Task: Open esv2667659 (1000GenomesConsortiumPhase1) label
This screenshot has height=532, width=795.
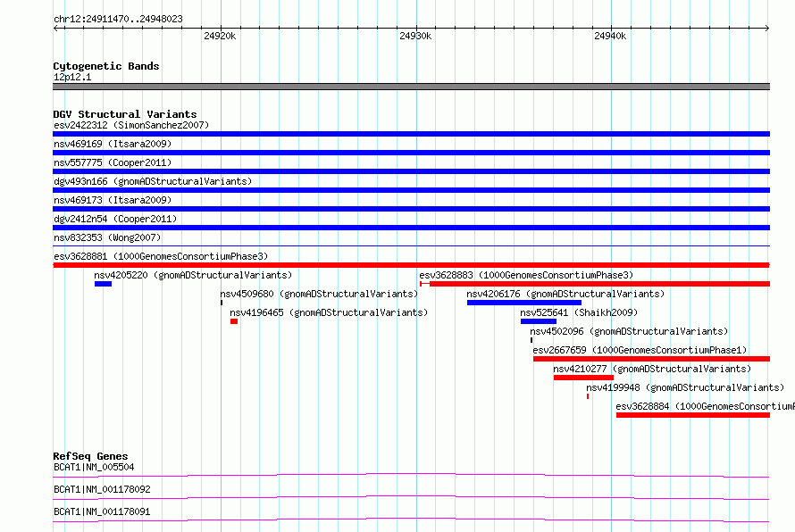Action: 640,350
